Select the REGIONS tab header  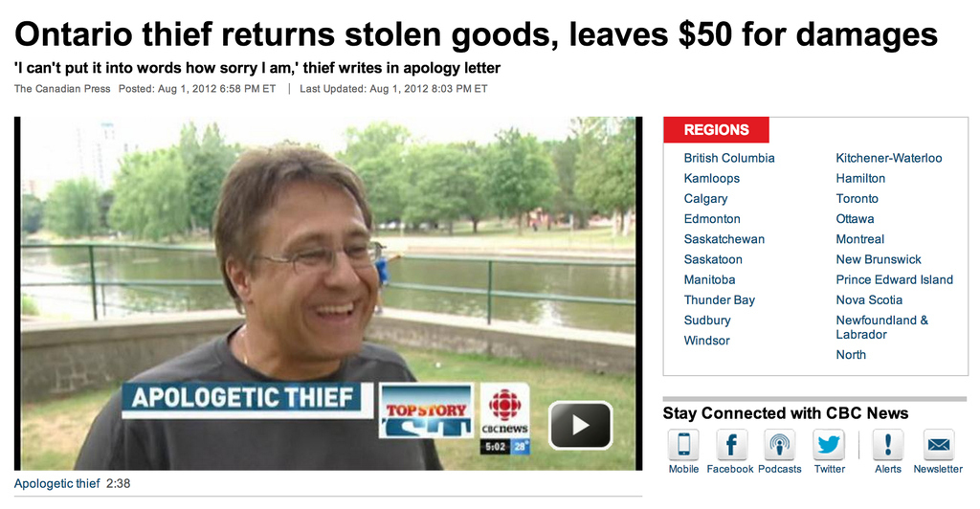(x=716, y=130)
